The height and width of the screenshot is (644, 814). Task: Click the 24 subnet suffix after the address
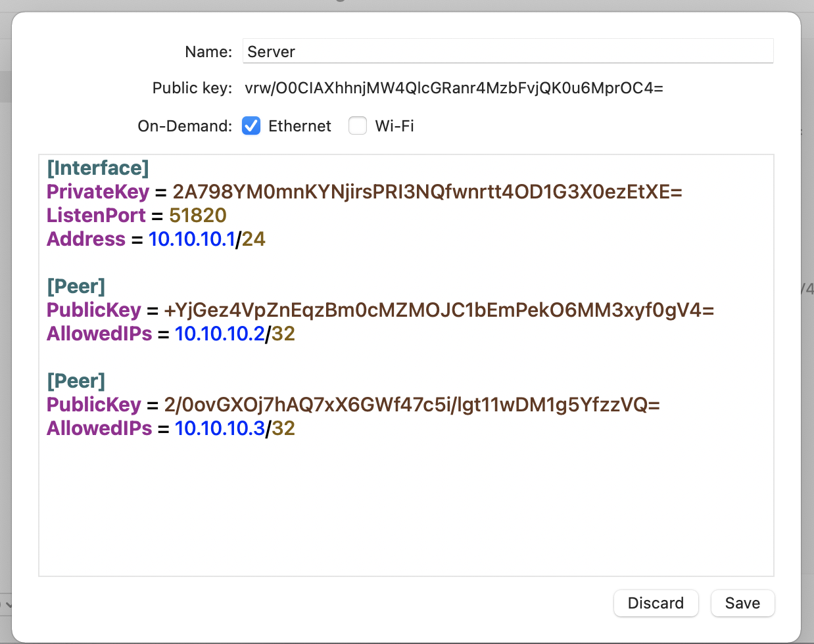[x=254, y=239]
